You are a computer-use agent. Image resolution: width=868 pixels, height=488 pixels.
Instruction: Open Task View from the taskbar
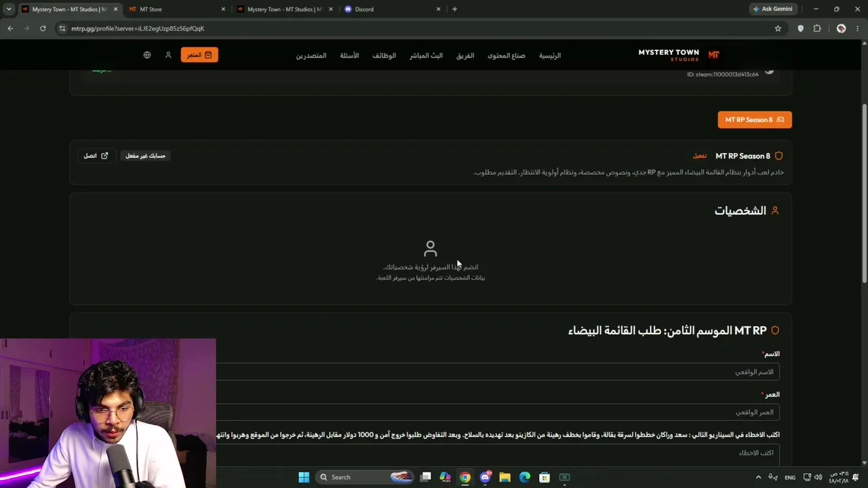(x=426, y=477)
